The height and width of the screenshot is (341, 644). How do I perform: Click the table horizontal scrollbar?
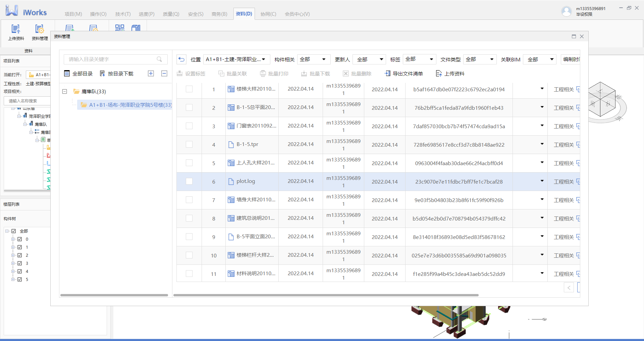pyautogui.click(x=326, y=295)
